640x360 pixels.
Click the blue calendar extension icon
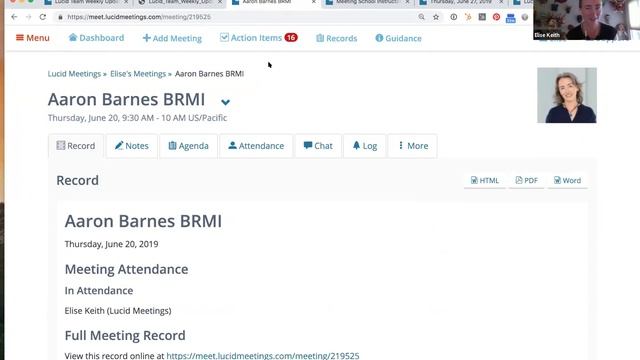pos(511,18)
